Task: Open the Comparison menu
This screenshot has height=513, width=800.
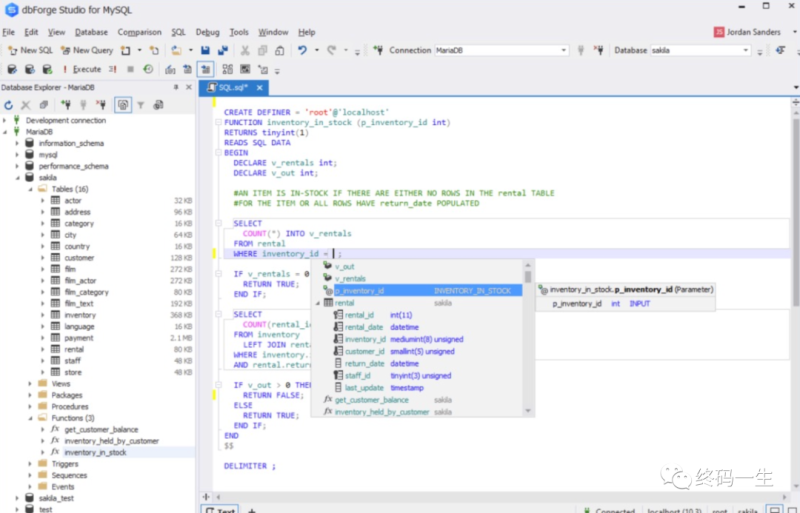Action: (x=139, y=32)
